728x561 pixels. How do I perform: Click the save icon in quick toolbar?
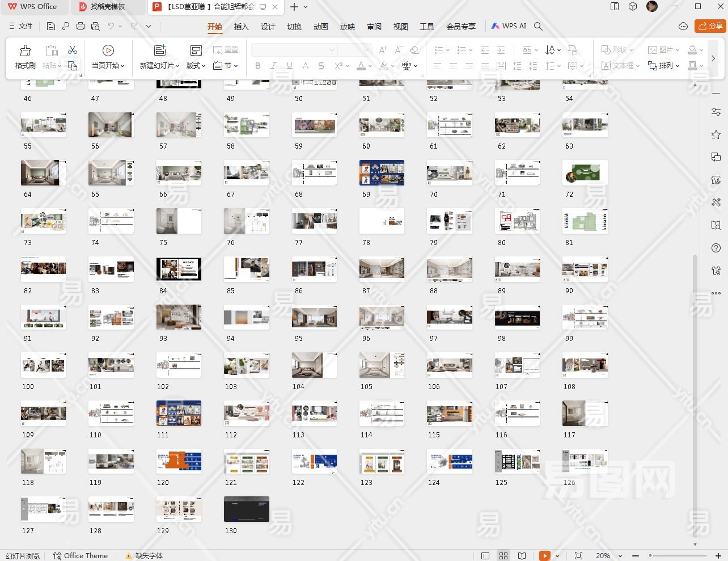pyautogui.click(x=51, y=26)
